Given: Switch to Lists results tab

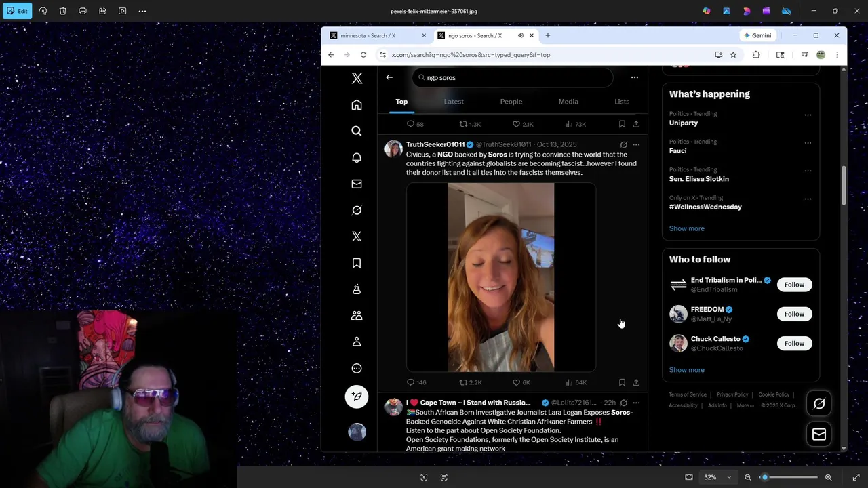Looking at the screenshot, I should click(622, 102).
